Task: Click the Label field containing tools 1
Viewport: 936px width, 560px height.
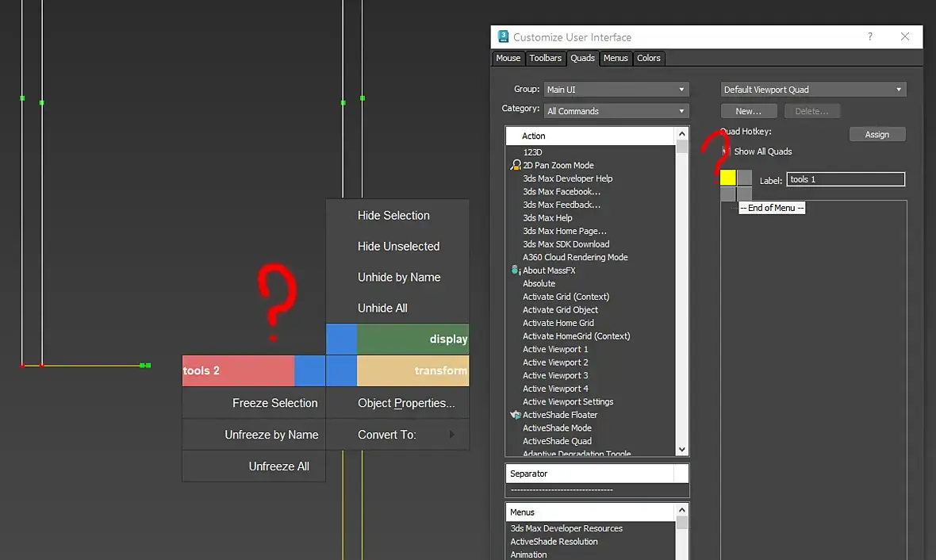Action: click(x=846, y=179)
